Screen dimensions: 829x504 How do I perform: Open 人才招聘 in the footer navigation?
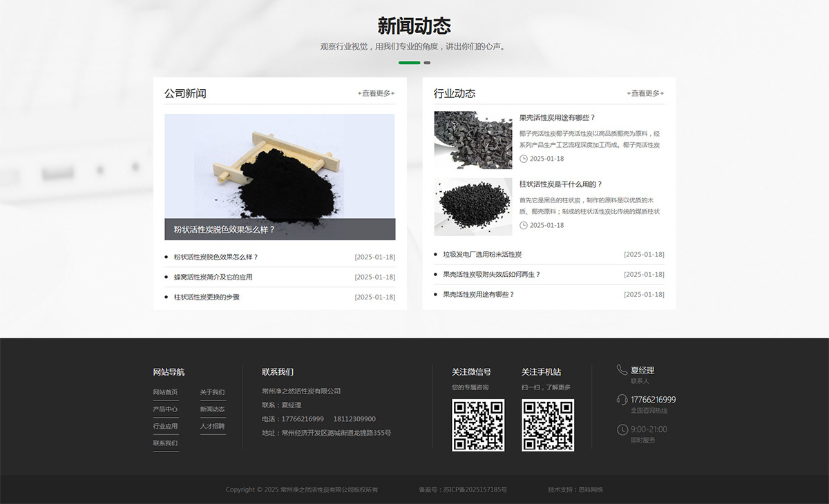tap(213, 426)
